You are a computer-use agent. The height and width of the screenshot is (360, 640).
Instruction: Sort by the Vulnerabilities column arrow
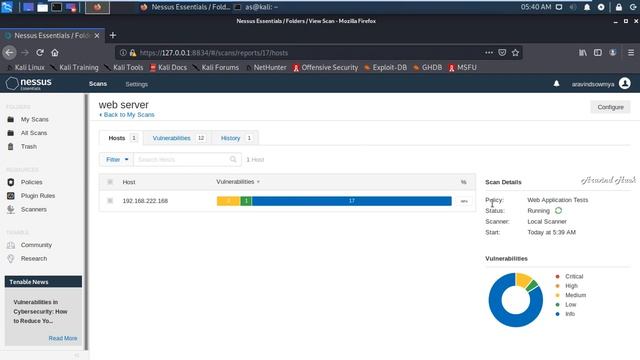[258, 182]
